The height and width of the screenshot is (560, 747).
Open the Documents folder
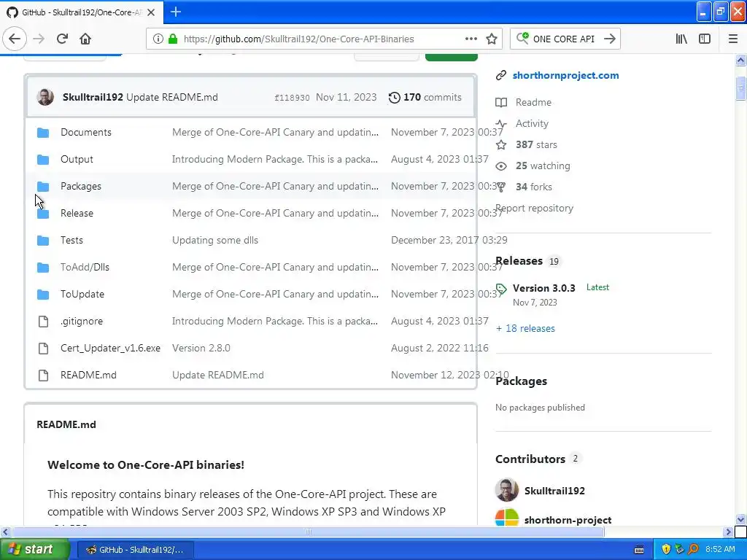[86, 132]
